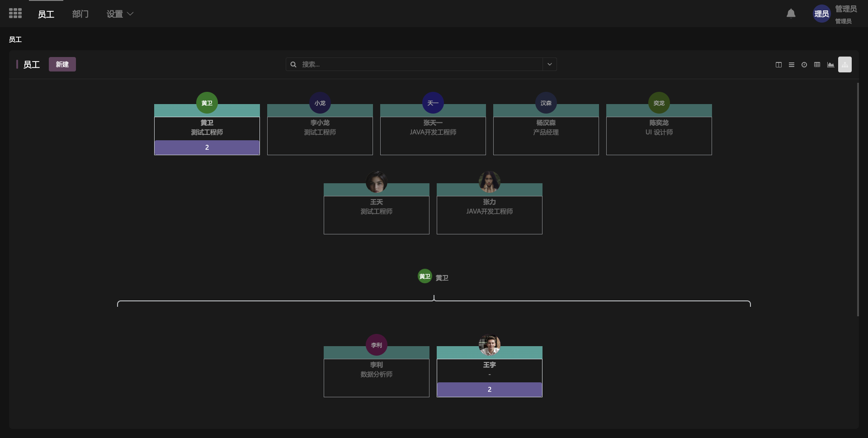Viewport: 868px width, 438px height.
Task: Select the org chart hierarchy view
Action: [x=844, y=65]
